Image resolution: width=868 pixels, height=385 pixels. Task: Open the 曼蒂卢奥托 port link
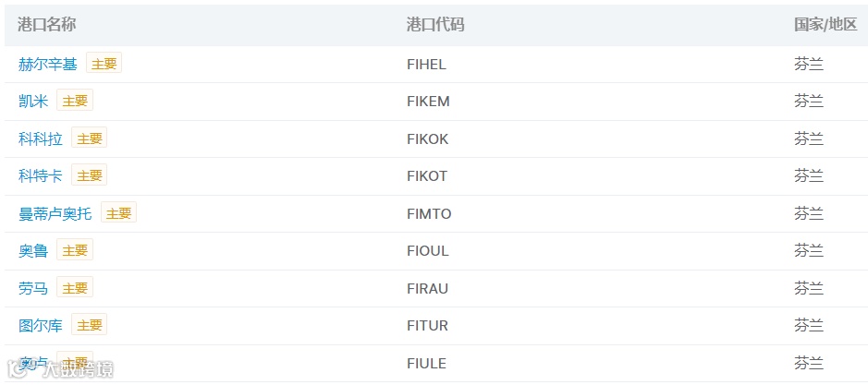point(55,213)
